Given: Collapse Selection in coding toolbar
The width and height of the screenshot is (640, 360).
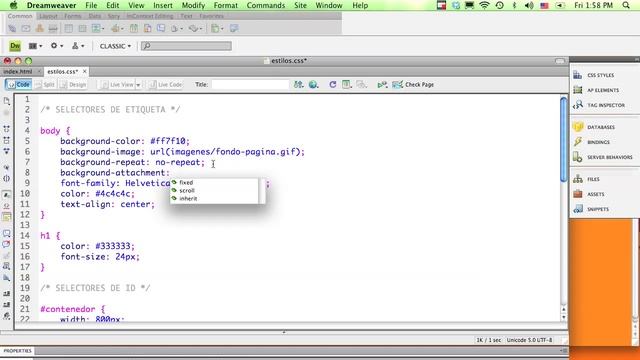Looking at the screenshot, I should point(7,140).
